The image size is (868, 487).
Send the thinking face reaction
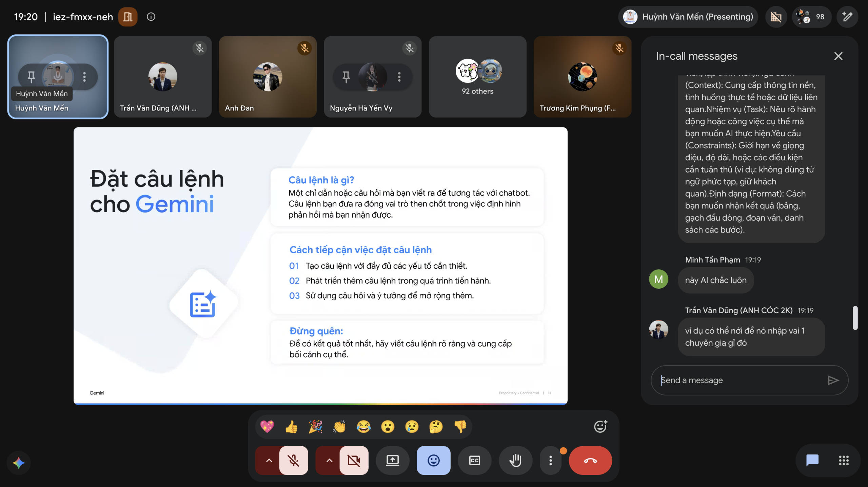pos(436,426)
